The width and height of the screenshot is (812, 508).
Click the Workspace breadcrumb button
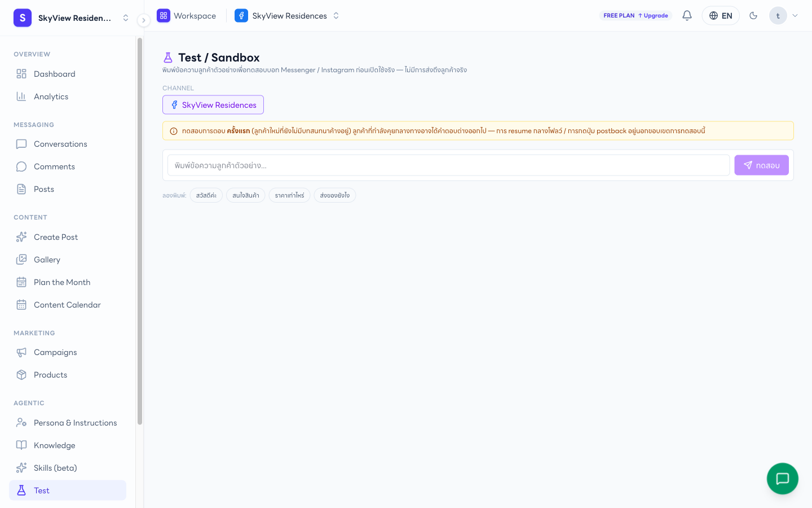coord(187,16)
